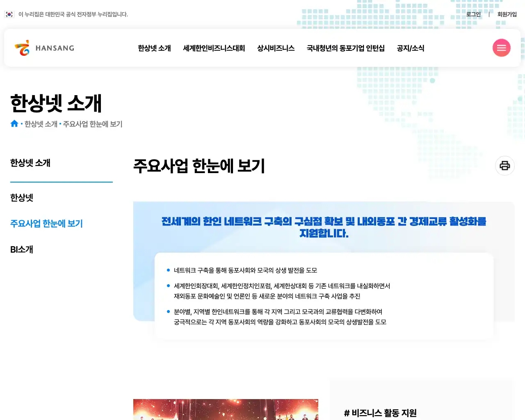Click the 로그인 link
Viewport: 525px width, 420px height.
point(473,14)
